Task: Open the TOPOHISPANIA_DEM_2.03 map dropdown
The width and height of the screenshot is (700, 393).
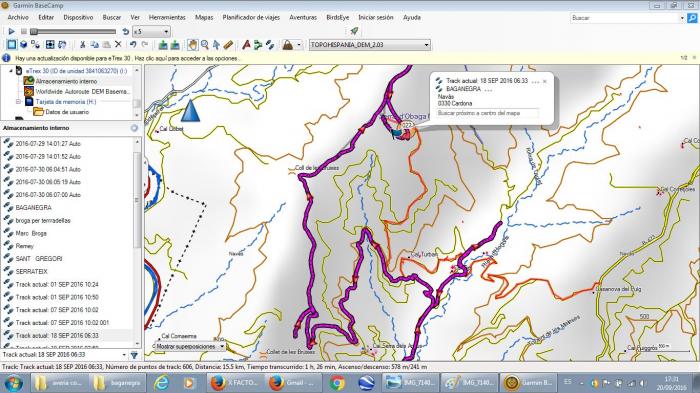Action: point(370,45)
